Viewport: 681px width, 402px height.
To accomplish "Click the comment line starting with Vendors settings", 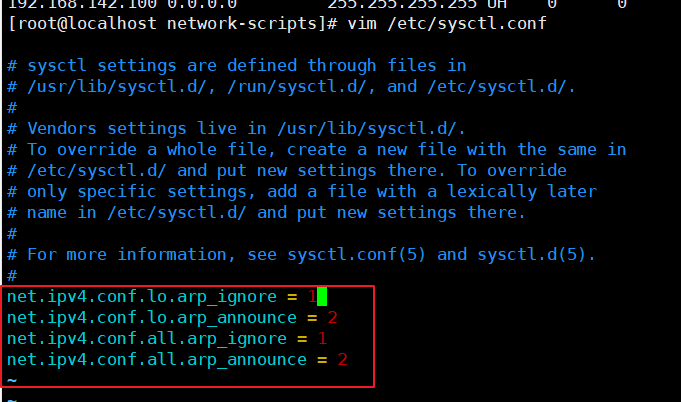I will (236, 129).
